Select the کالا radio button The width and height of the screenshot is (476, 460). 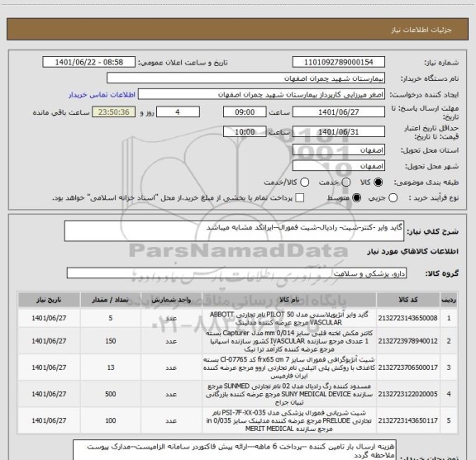coord(378,182)
